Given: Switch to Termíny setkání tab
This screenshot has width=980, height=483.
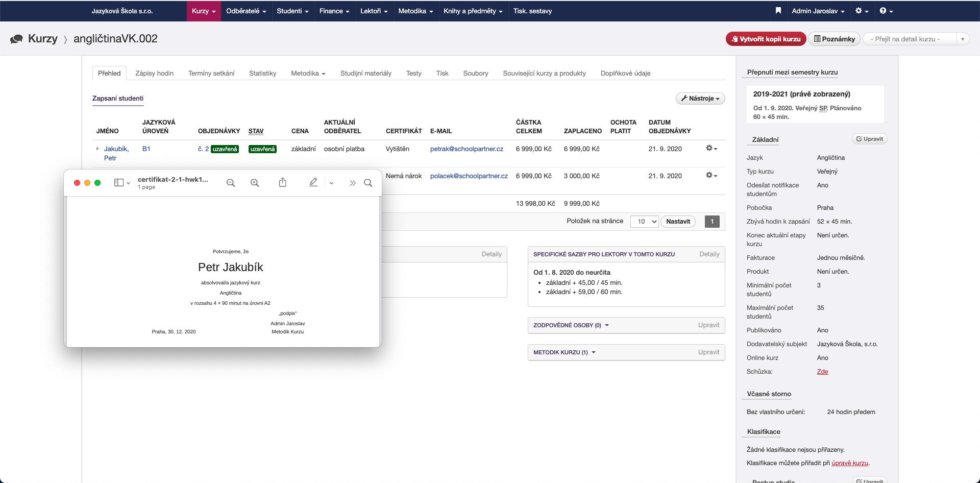Looking at the screenshot, I should (x=211, y=74).
